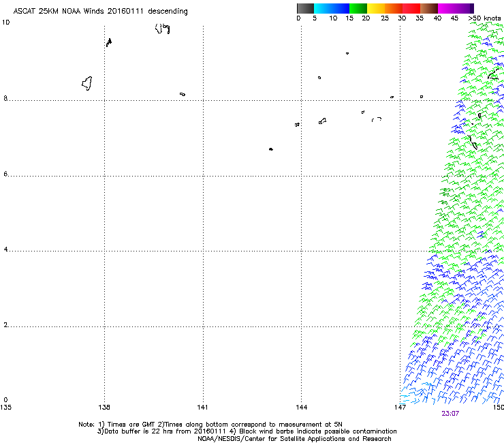Screen dimensions: 504x443
Task: Click the '>50 knots' legend label
Action: point(484,18)
